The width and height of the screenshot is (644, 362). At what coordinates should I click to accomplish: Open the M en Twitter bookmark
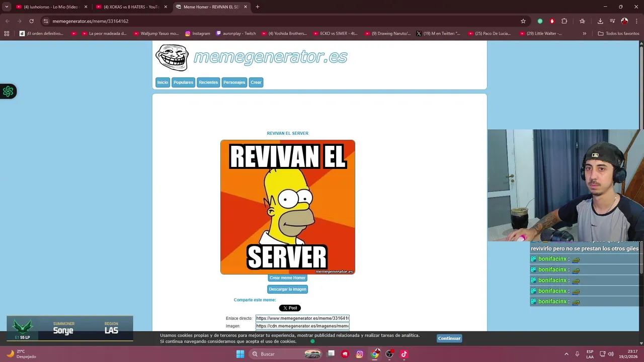438,34
